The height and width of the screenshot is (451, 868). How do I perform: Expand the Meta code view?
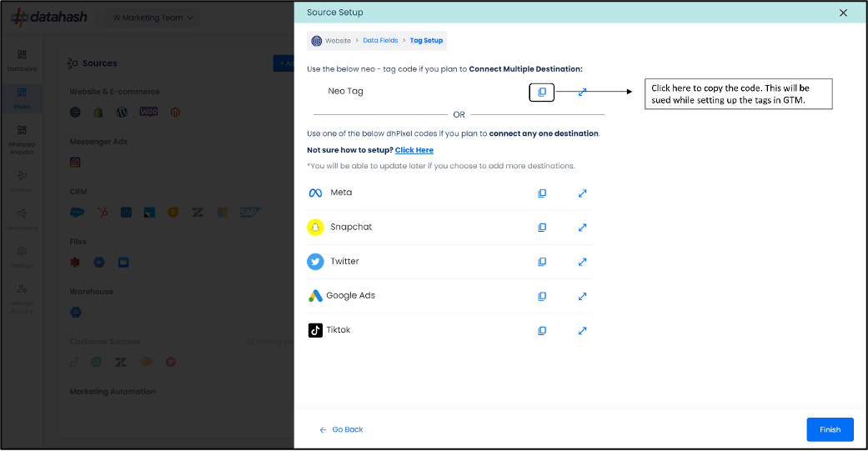pos(582,193)
